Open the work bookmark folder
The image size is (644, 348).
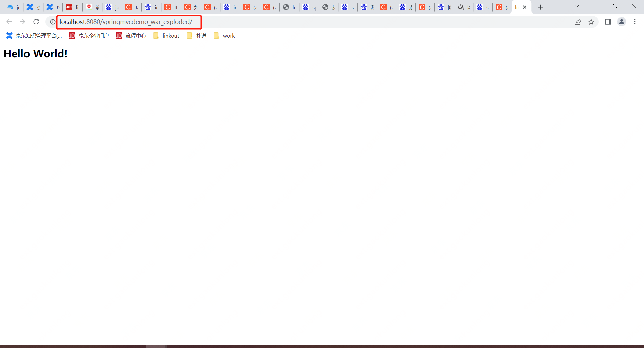224,36
